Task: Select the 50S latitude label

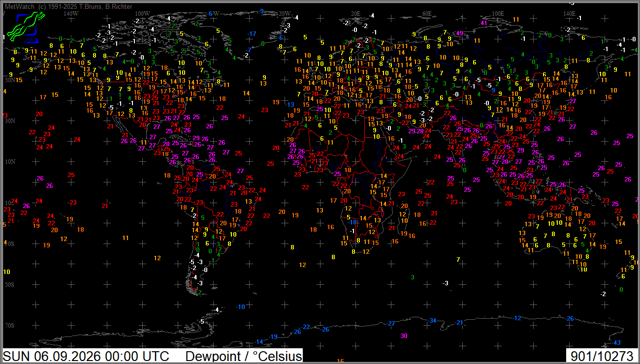Action: click(x=9, y=285)
